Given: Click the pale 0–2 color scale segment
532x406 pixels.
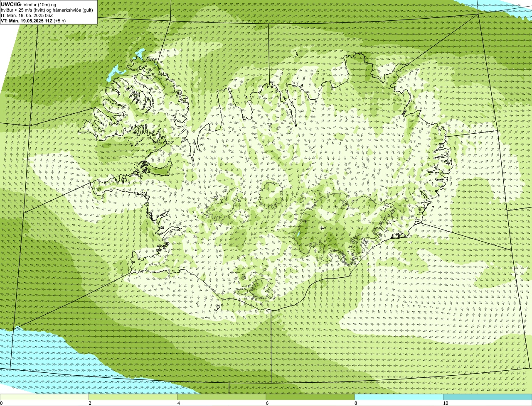Looking at the screenshot, I should point(44,397).
